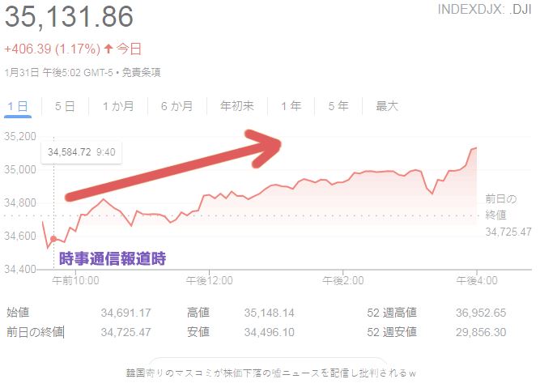Click the 始値 label

(18, 313)
